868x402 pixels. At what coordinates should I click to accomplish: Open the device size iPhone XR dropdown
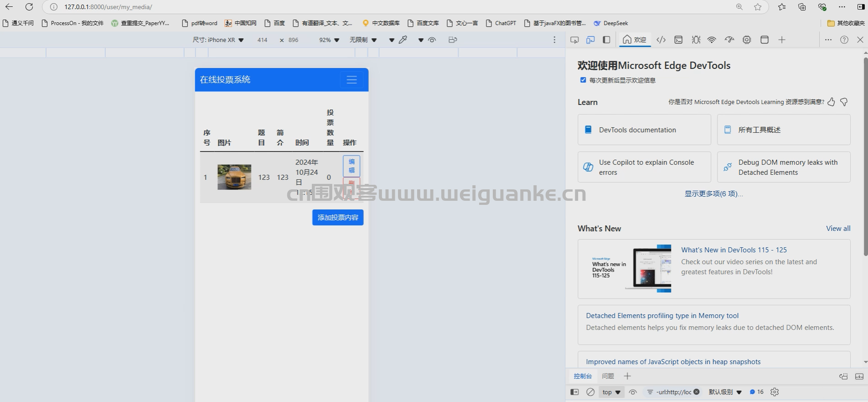(218, 40)
